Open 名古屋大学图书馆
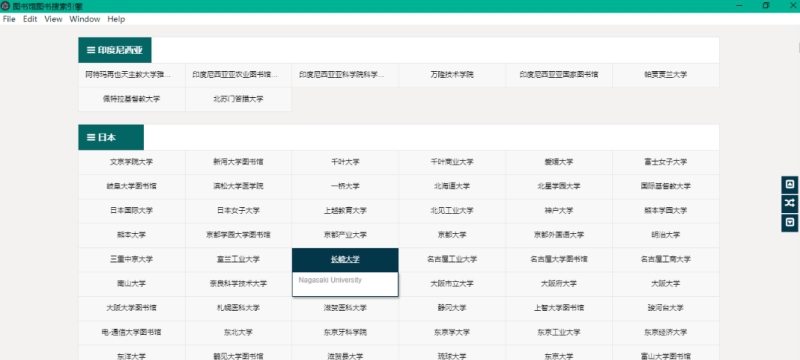 click(559, 260)
